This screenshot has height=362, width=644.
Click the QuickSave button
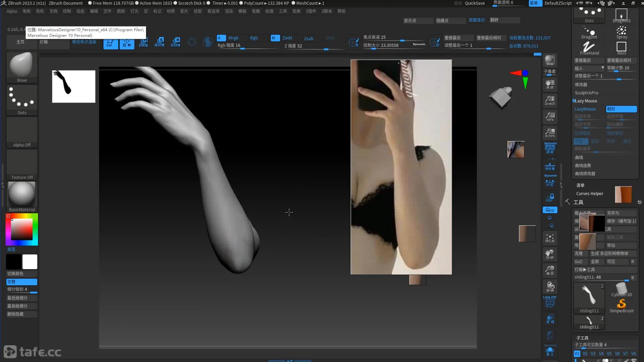pyautogui.click(x=475, y=3)
